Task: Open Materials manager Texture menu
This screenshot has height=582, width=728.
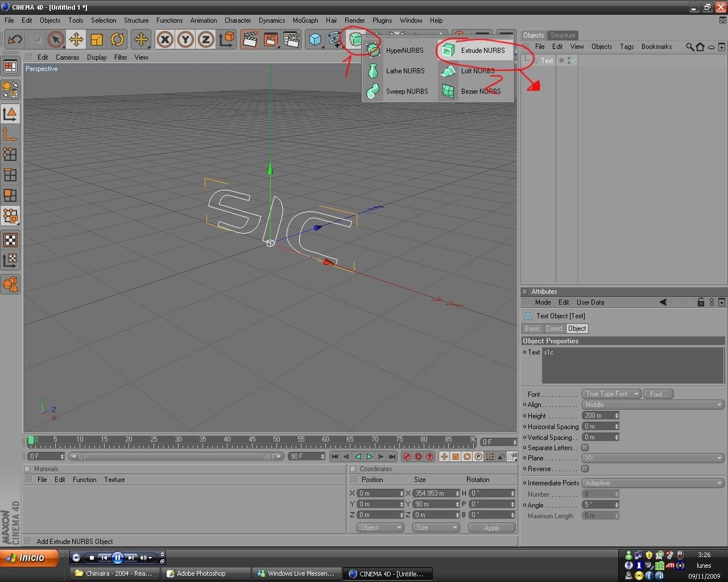Action: click(x=114, y=480)
